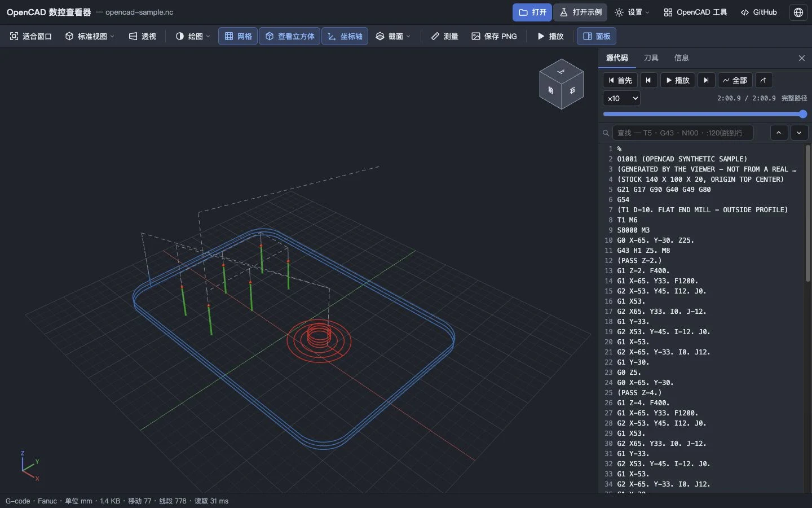Click the 查找 search input field
The width and height of the screenshot is (812, 508).
683,133
